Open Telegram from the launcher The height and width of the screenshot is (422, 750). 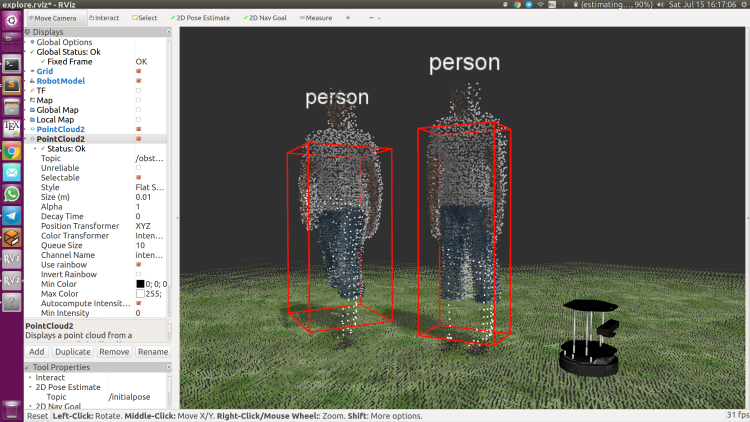click(12, 215)
